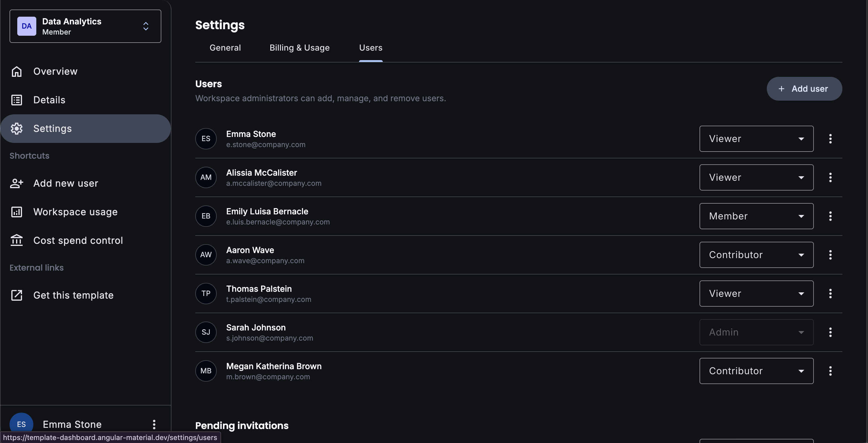
Task: Open the three-dot menu for Sarah Johnson
Action: pyautogui.click(x=830, y=332)
